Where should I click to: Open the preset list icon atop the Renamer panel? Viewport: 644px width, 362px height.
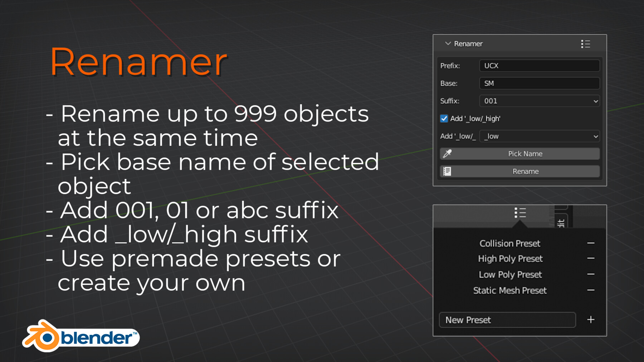[586, 44]
